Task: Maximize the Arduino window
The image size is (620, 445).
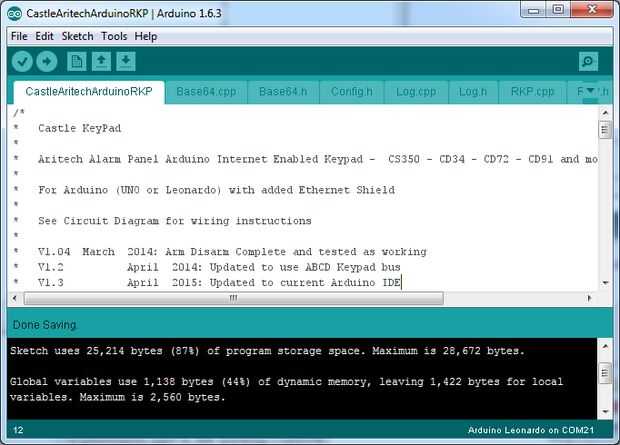Action: point(558,9)
